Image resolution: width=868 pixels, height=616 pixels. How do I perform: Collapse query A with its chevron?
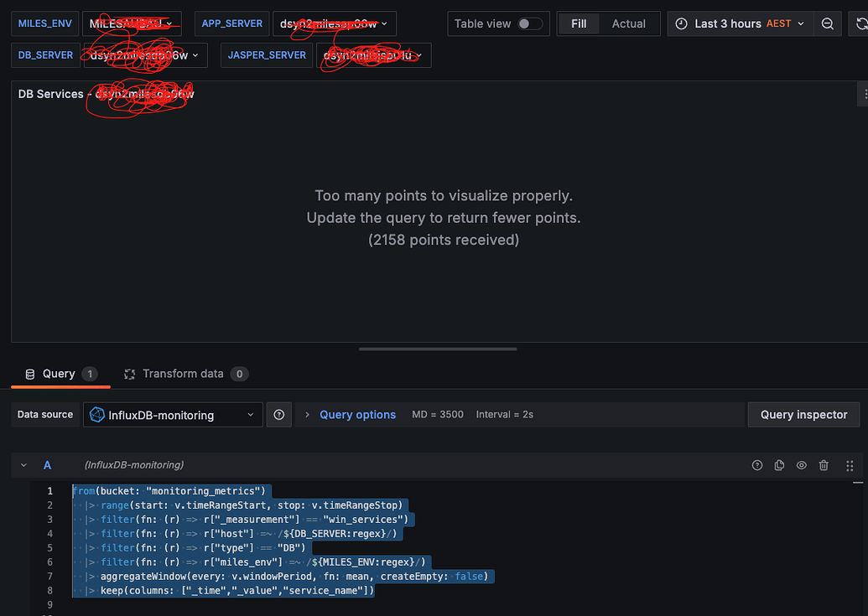[x=23, y=465]
